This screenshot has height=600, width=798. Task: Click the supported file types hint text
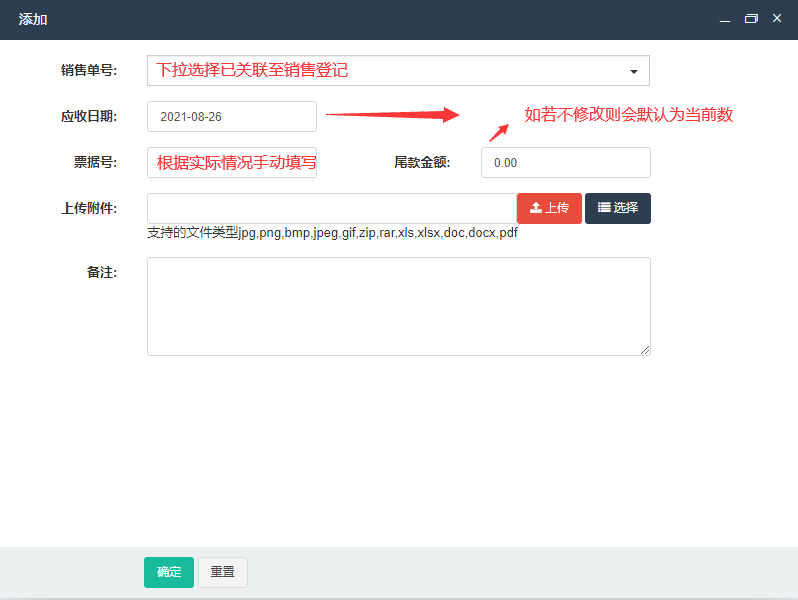tap(332, 233)
